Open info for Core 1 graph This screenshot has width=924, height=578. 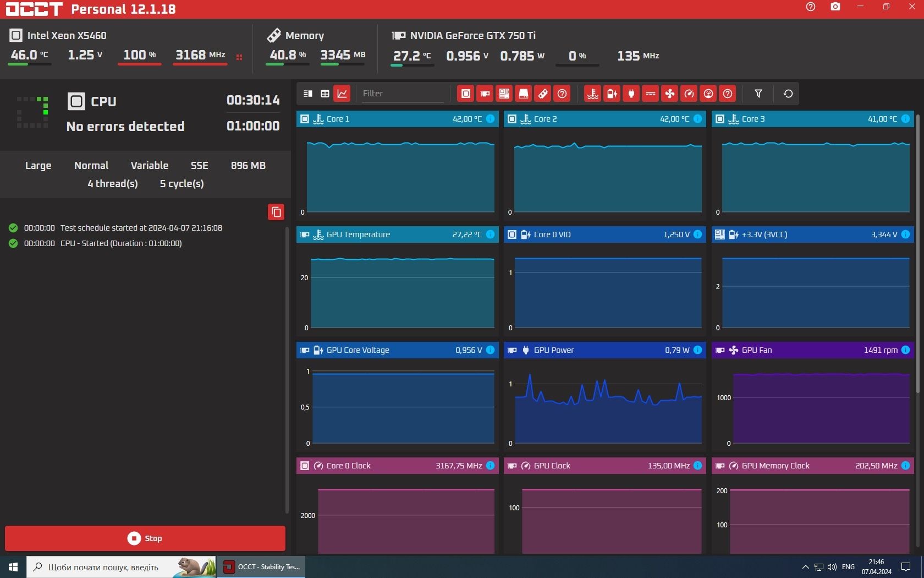click(490, 119)
